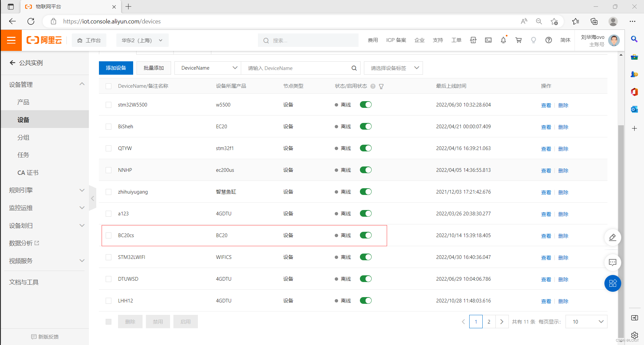Click the status help question icon
The width and height of the screenshot is (644, 345).
(373, 86)
